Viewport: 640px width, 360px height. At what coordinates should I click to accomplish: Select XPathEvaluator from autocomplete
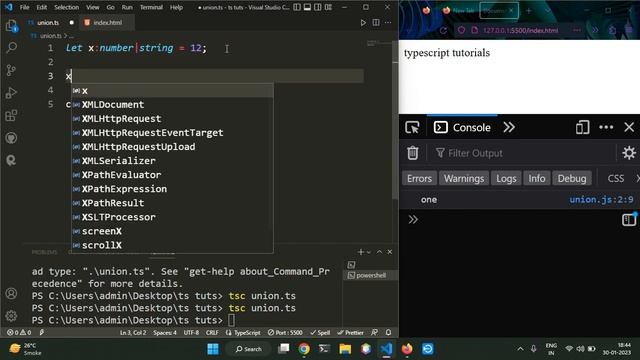pos(172,175)
